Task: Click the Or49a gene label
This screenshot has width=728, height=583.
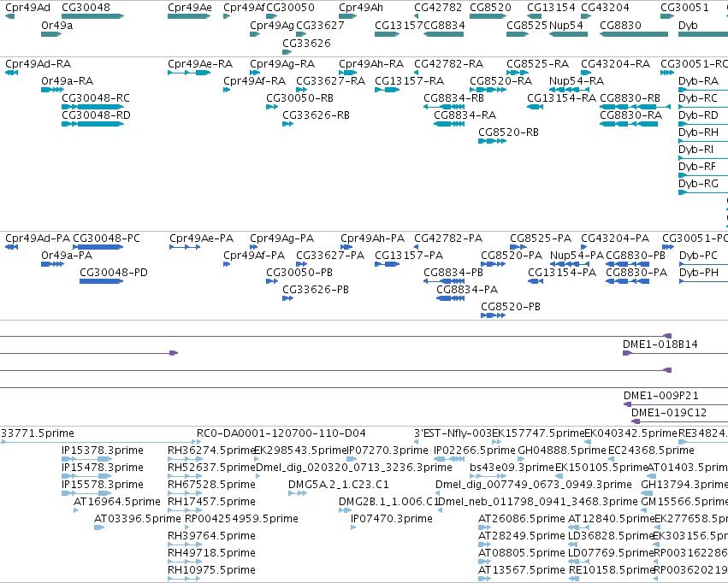Action: pos(56,25)
